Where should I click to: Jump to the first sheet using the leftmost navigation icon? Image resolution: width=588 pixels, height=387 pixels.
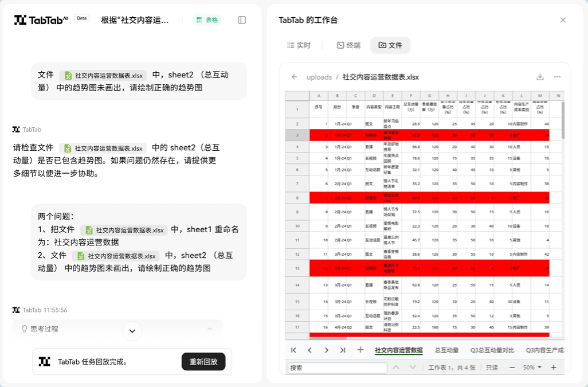(293, 350)
